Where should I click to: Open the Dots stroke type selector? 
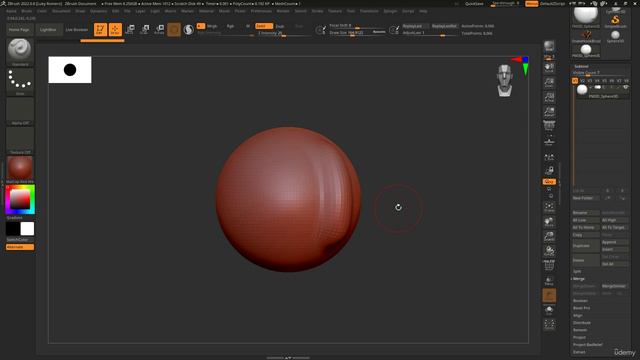tap(20, 81)
